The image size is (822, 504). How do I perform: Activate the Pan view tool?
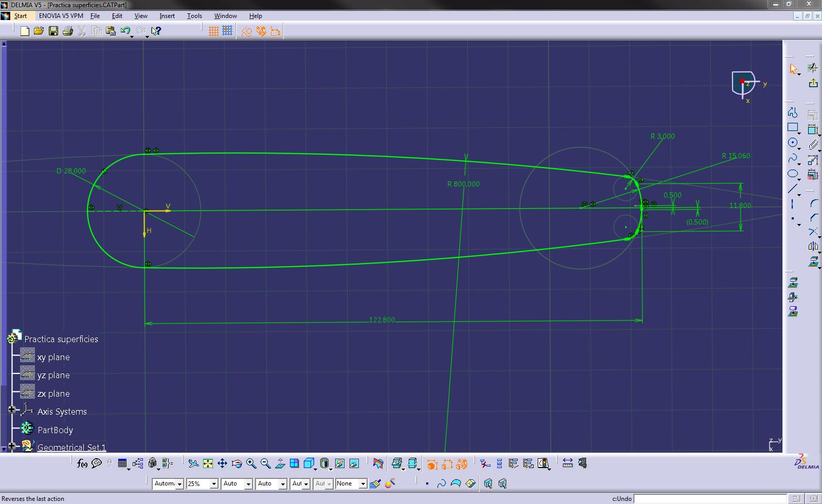pos(222,463)
